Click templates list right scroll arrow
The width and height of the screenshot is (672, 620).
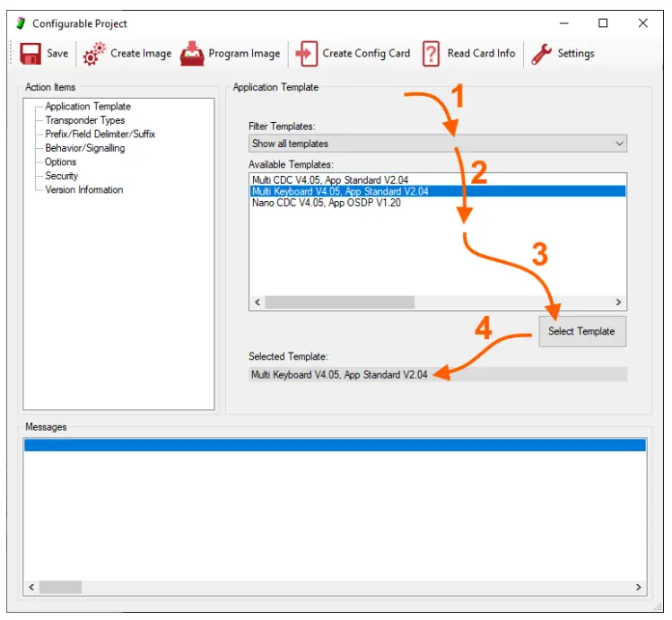618,302
